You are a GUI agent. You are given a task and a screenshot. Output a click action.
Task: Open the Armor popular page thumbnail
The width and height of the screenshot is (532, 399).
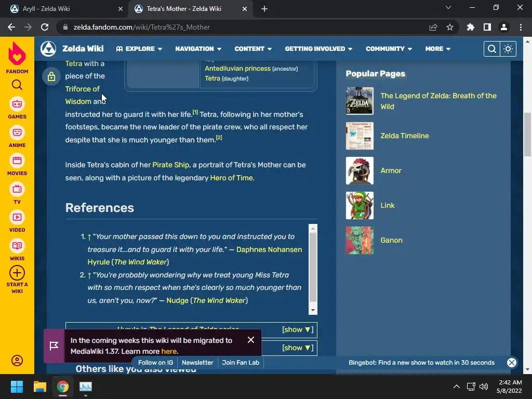pos(360,170)
